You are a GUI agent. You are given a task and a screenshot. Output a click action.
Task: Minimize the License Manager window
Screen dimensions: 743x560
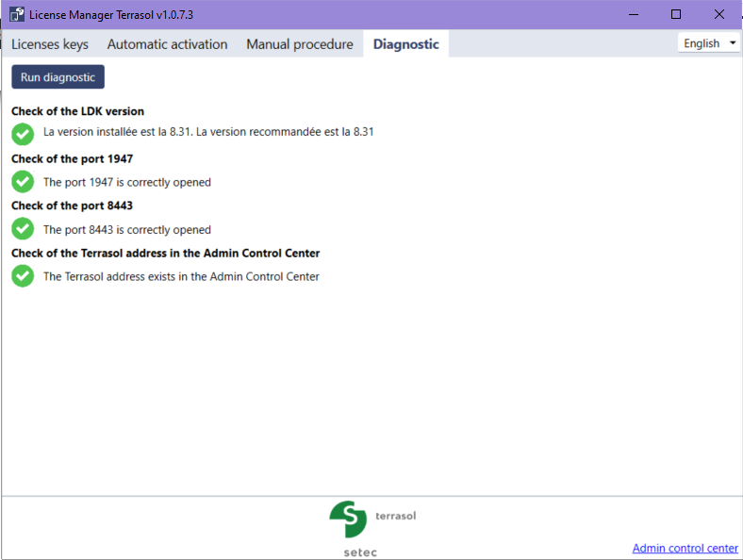pyautogui.click(x=634, y=15)
